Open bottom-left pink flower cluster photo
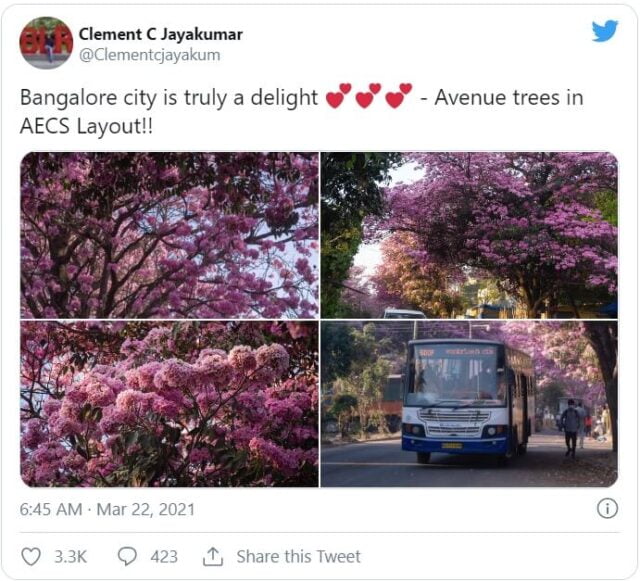This screenshot has height=581, width=640. tap(169, 404)
